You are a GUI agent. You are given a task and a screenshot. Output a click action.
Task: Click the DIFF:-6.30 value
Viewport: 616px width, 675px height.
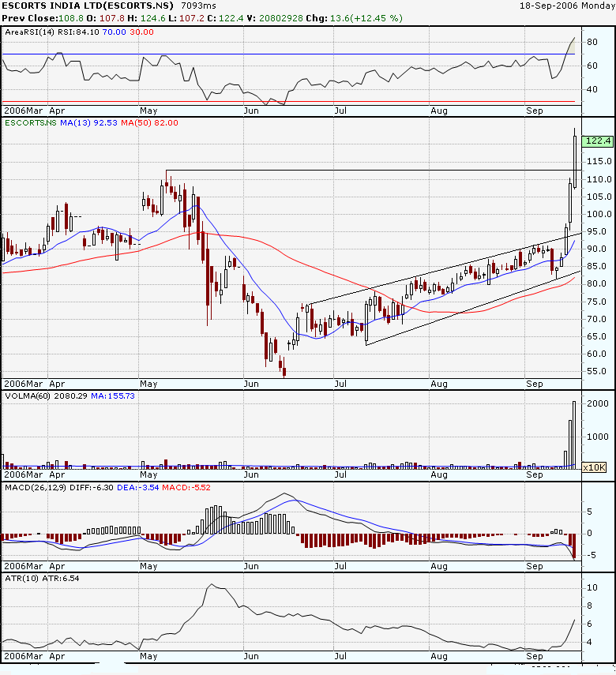pos(92,487)
